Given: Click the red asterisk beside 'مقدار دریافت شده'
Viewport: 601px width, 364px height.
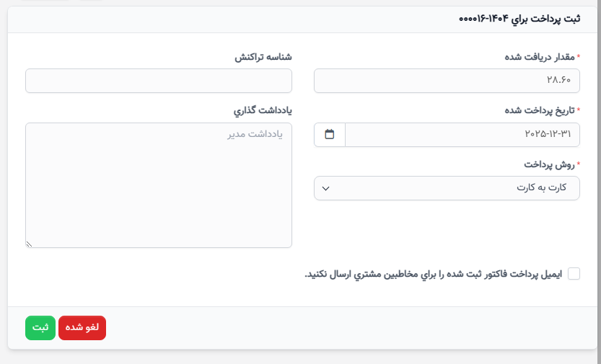Looking at the screenshot, I should pyautogui.click(x=579, y=57).
